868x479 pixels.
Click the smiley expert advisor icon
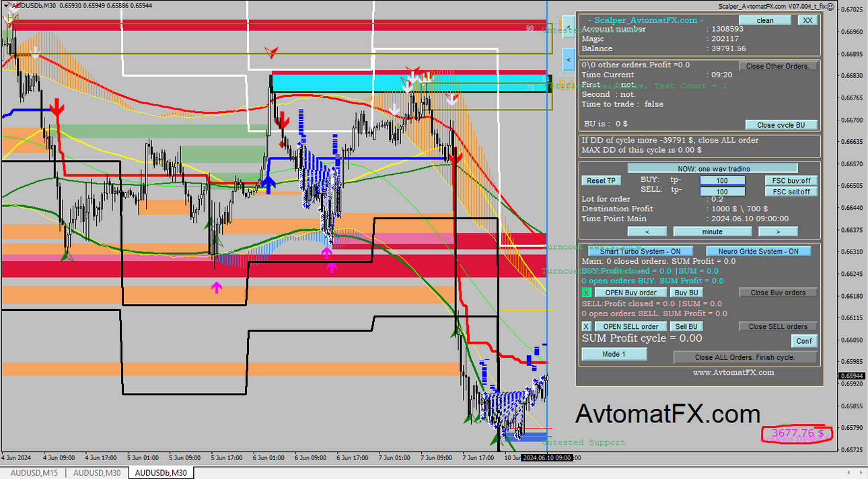point(830,6)
